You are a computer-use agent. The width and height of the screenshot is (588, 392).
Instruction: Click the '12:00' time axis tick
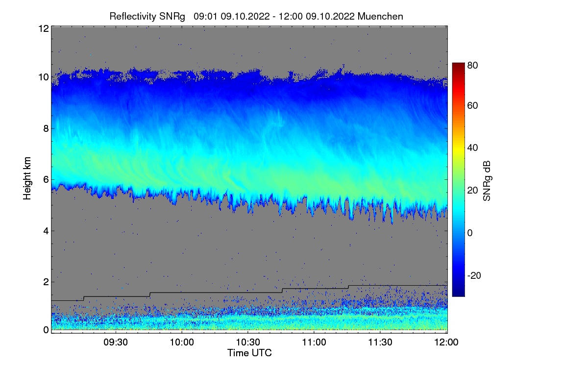tap(447, 343)
